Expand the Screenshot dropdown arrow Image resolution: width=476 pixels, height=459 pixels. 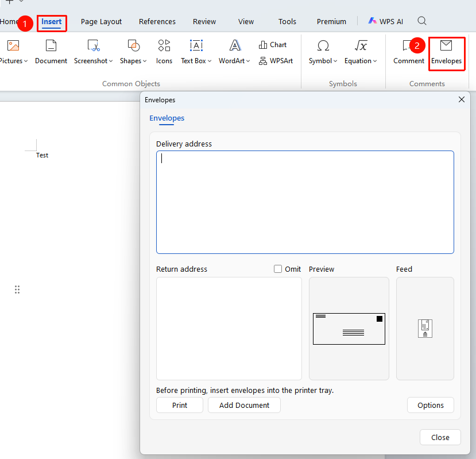click(111, 61)
